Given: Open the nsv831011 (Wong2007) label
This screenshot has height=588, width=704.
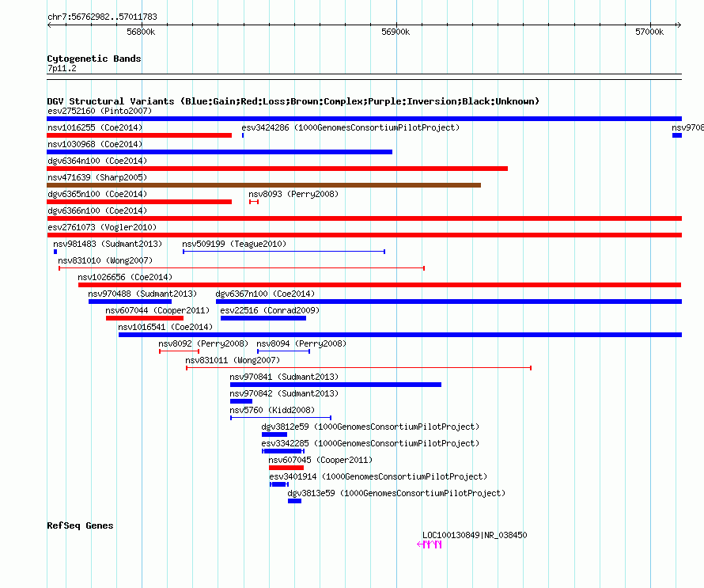Looking at the screenshot, I should [x=233, y=360].
